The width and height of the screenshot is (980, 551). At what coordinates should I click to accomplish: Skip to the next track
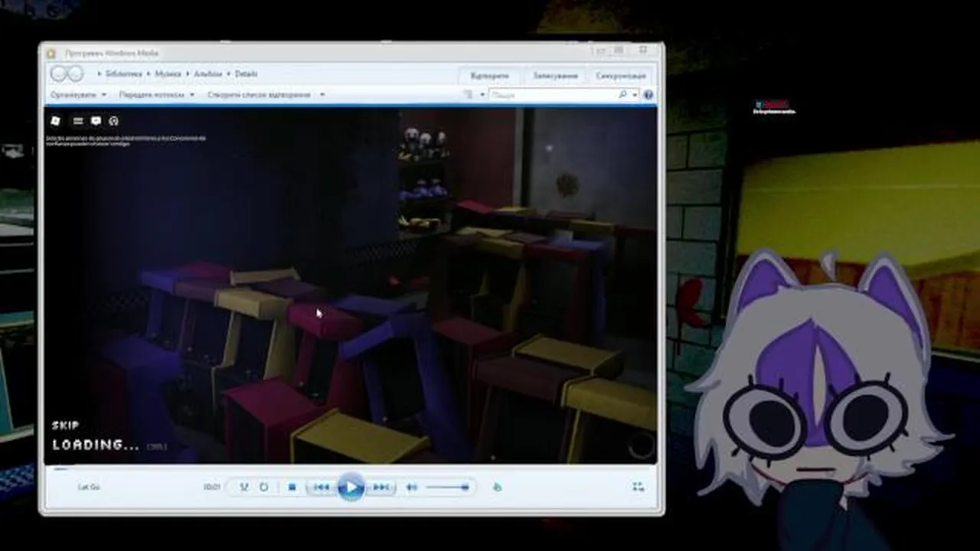click(381, 487)
